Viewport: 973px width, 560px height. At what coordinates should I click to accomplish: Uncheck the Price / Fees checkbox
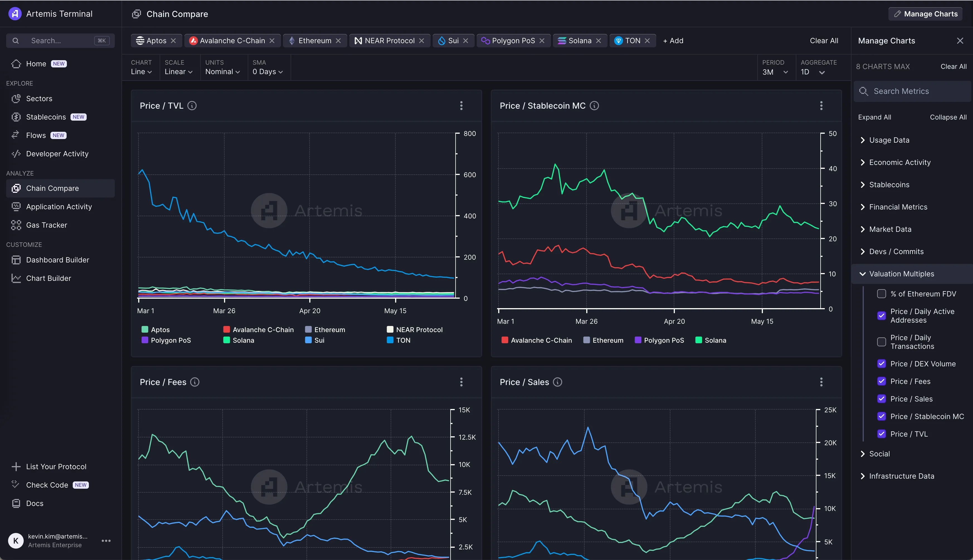882,381
